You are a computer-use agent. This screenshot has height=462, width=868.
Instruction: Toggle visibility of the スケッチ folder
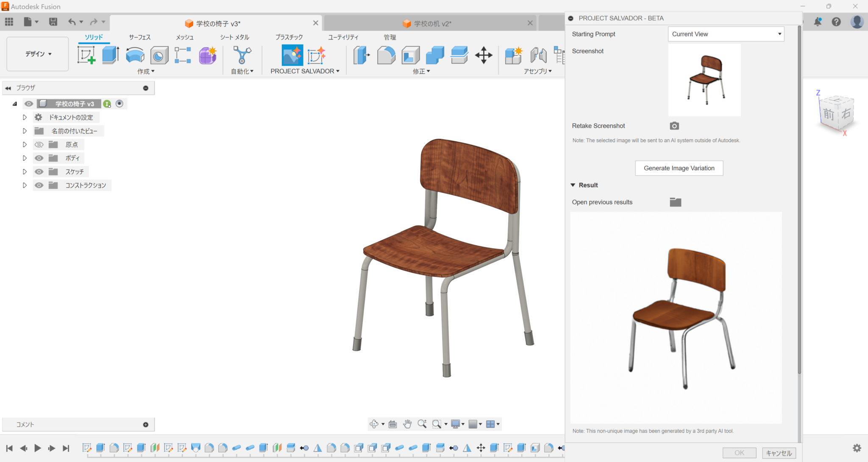click(39, 171)
